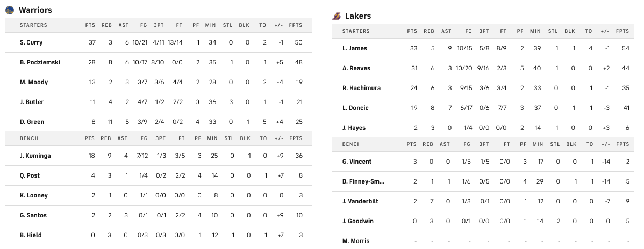This screenshot has height=249, width=644.
Task: Open the Warriors team heading
Action: pos(35,10)
